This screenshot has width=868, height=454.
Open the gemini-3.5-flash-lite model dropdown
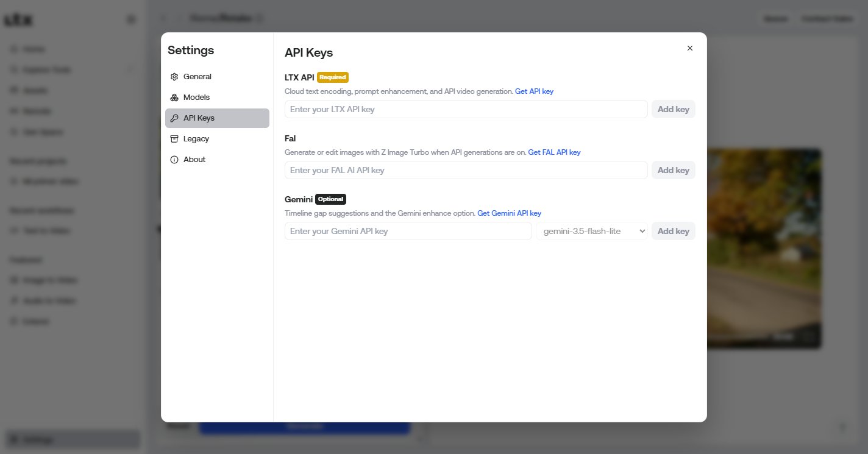[592, 231]
